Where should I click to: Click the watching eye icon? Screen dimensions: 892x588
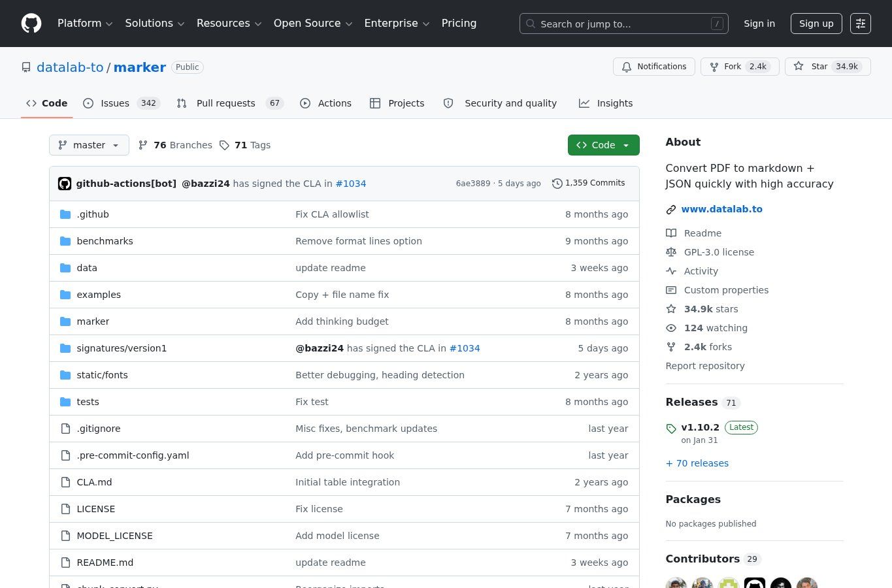click(x=671, y=328)
